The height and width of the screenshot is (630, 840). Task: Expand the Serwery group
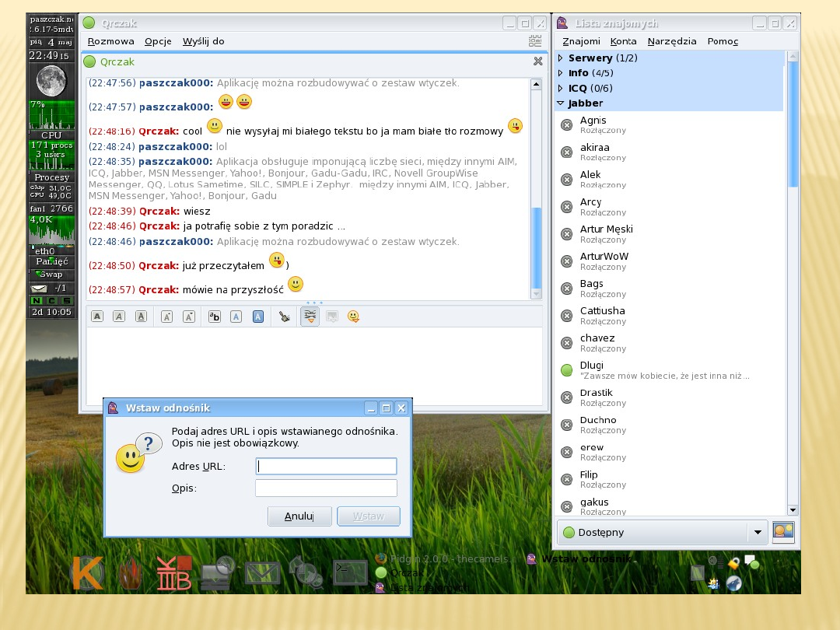[x=561, y=58]
